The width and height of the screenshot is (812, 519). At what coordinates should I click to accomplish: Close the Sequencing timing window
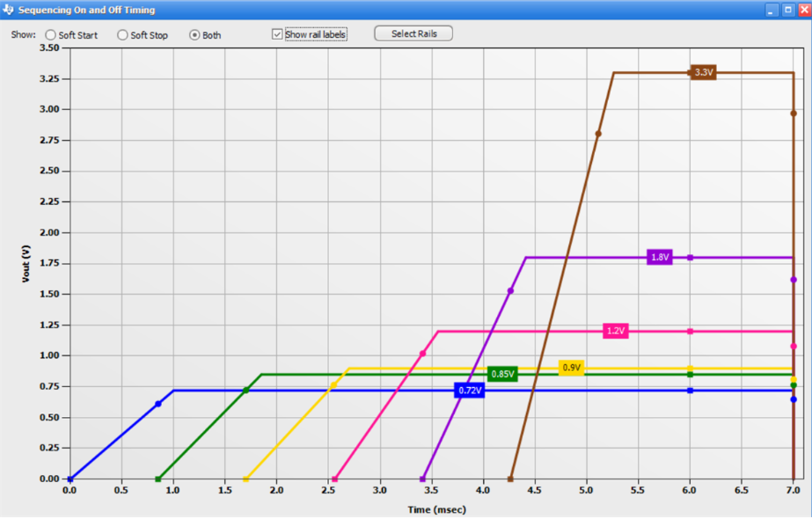tap(805, 10)
